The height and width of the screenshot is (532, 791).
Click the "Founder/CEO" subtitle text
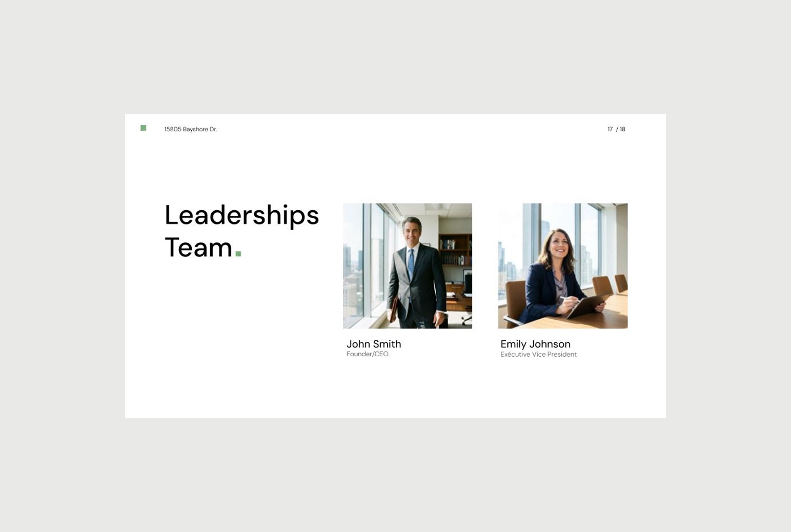click(x=368, y=354)
